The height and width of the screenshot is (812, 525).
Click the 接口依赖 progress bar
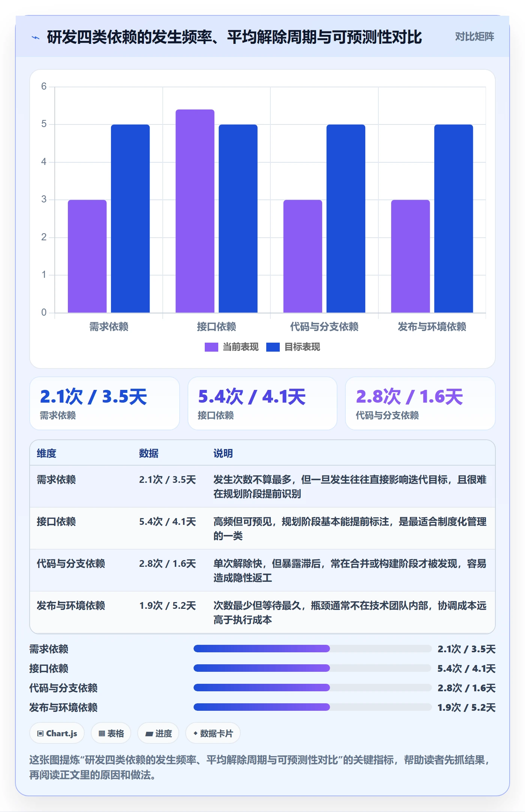312,668
